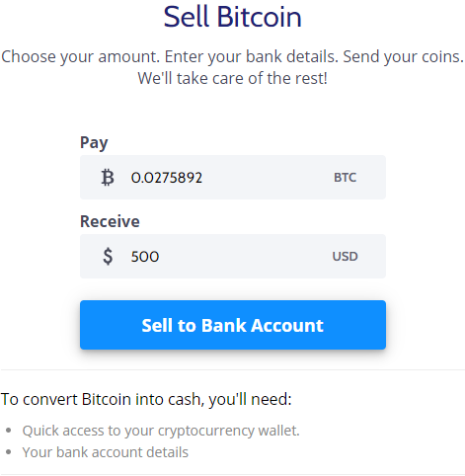The width and height of the screenshot is (465, 476).
Task: Focus the Receive amount field showing 500
Action: [x=233, y=257]
